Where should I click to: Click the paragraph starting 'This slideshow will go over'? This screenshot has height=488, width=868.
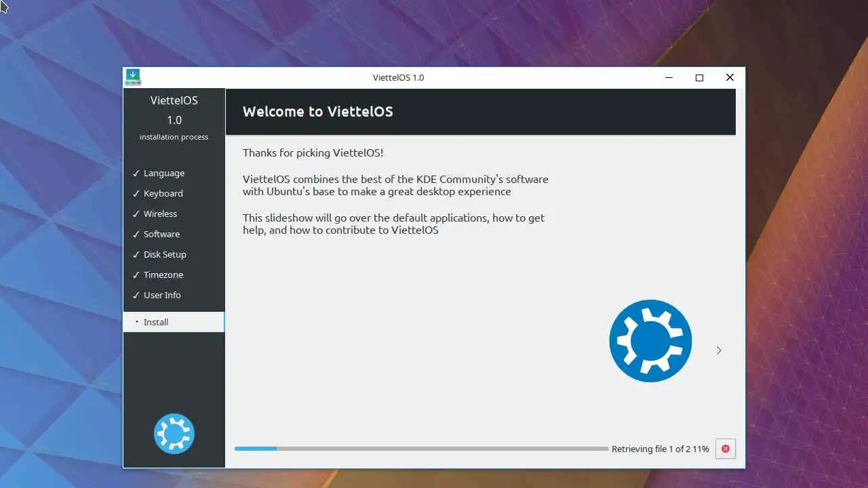(x=394, y=224)
